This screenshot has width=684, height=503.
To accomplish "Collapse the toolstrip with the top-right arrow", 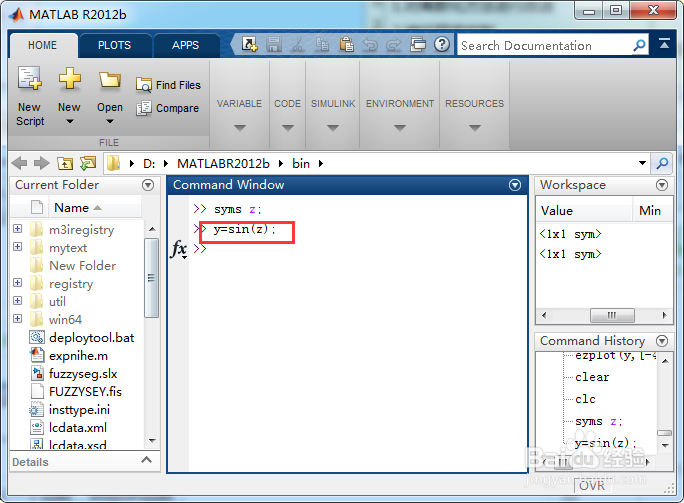I will click(664, 43).
